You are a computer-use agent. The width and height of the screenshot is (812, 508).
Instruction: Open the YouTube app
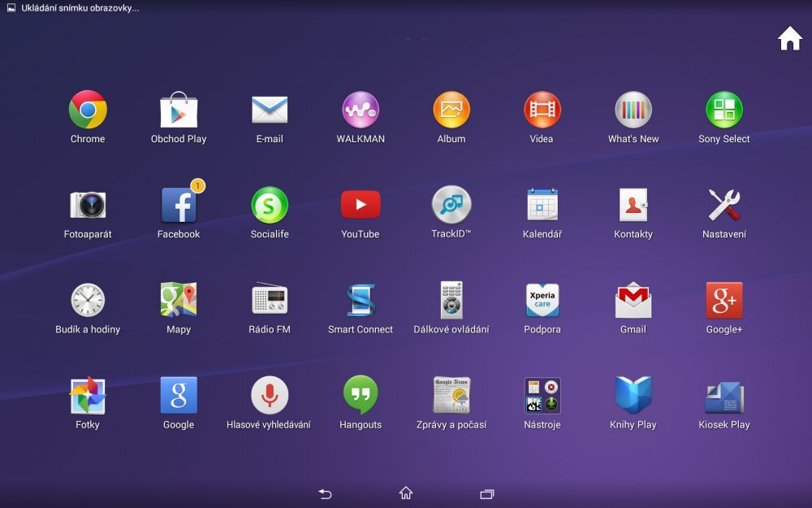360,206
